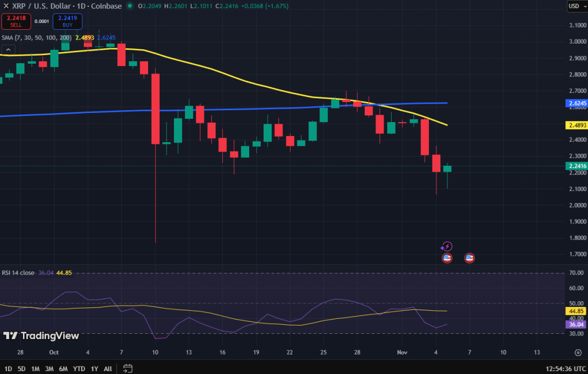
Task: Select the RSI 14 close indicator label
Action: [x=17, y=272]
